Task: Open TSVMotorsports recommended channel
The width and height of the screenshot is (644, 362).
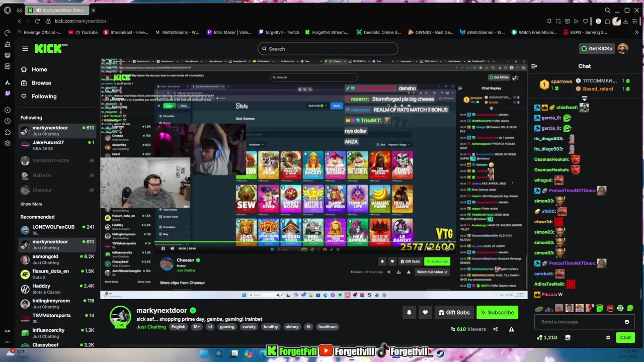Action: (57, 318)
